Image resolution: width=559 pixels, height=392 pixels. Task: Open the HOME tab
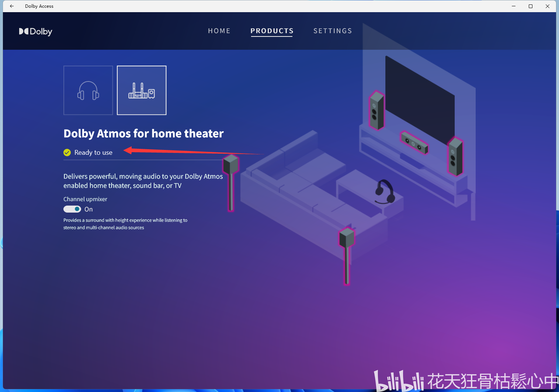(x=219, y=31)
